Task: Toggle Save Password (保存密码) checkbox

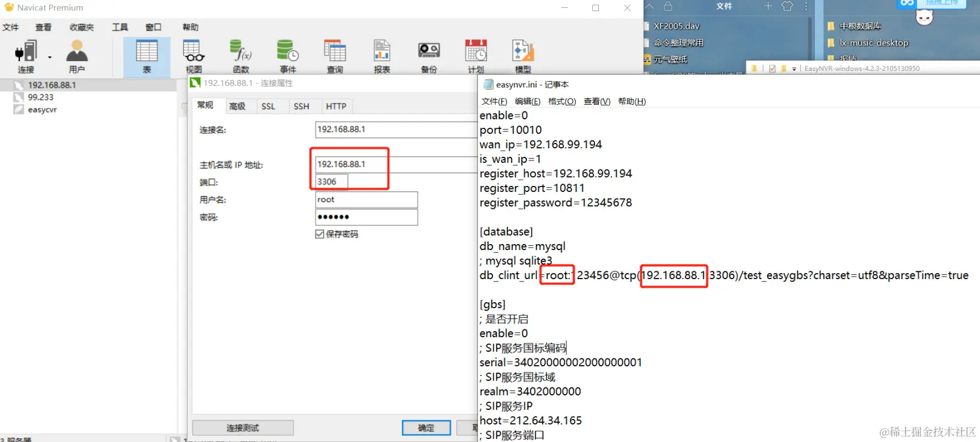Action: [x=319, y=234]
